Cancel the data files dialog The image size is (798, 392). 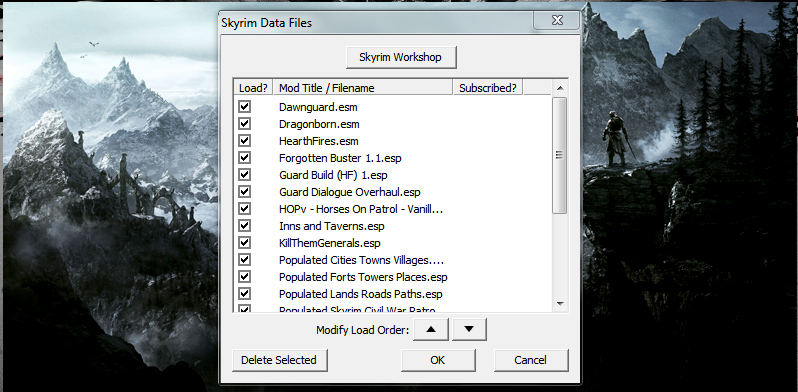pyautogui.click(x=531, y=360)
